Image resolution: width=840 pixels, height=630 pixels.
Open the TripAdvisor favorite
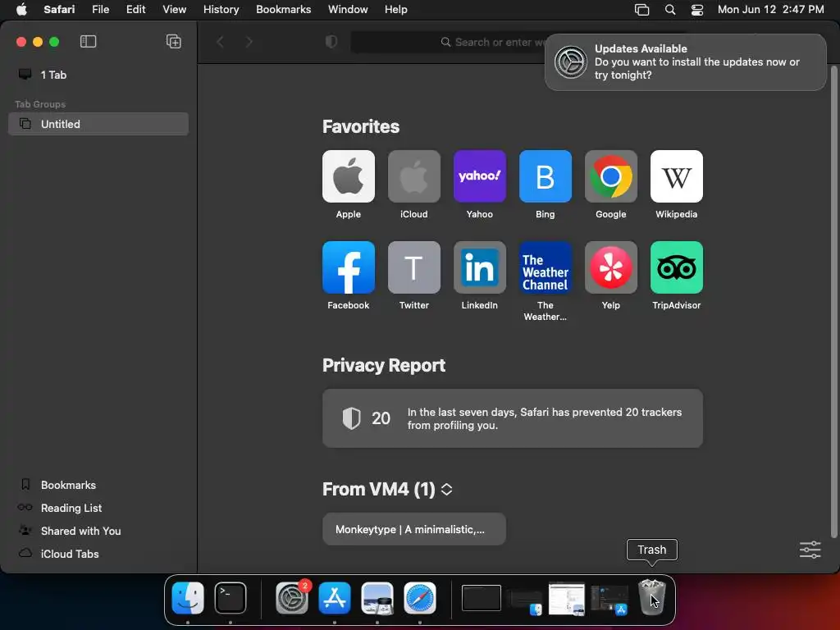677,267
